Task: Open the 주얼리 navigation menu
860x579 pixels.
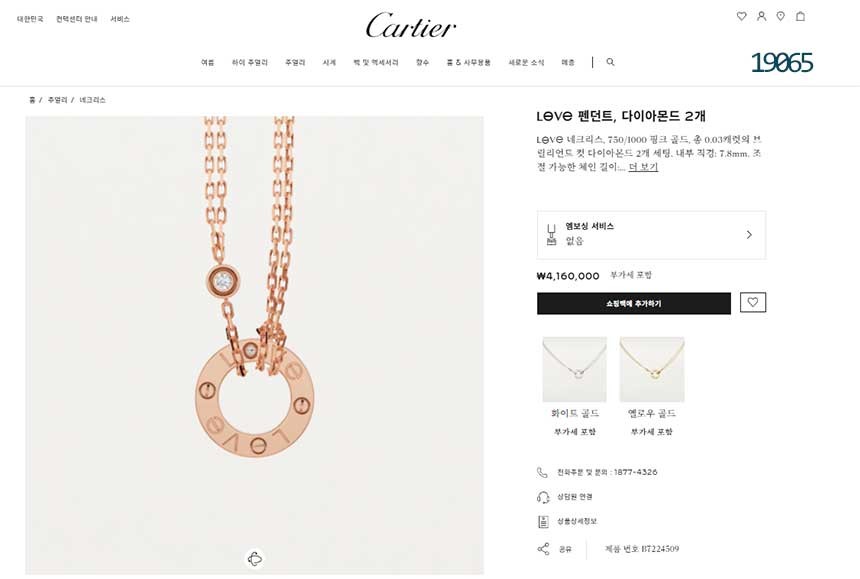Action: 295,63
